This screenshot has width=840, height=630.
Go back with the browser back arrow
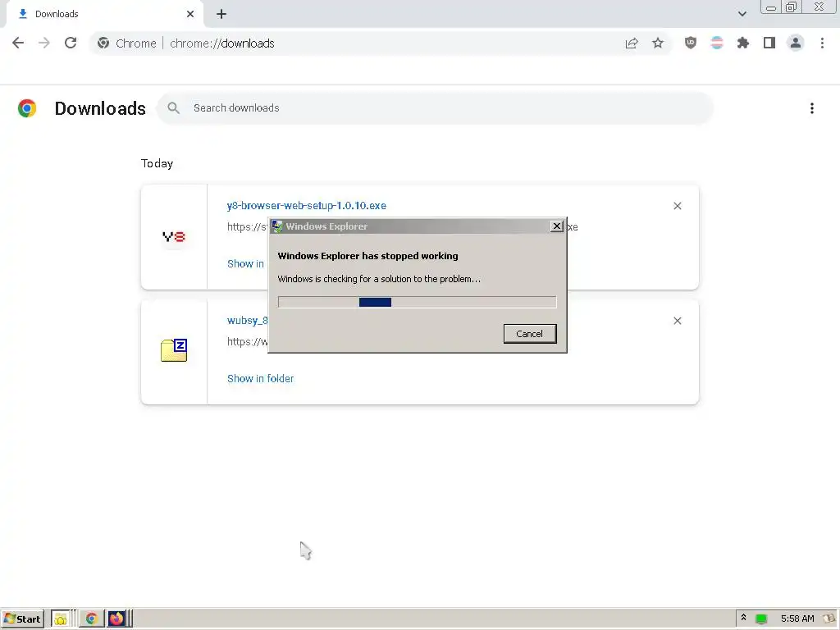point(18,43)
